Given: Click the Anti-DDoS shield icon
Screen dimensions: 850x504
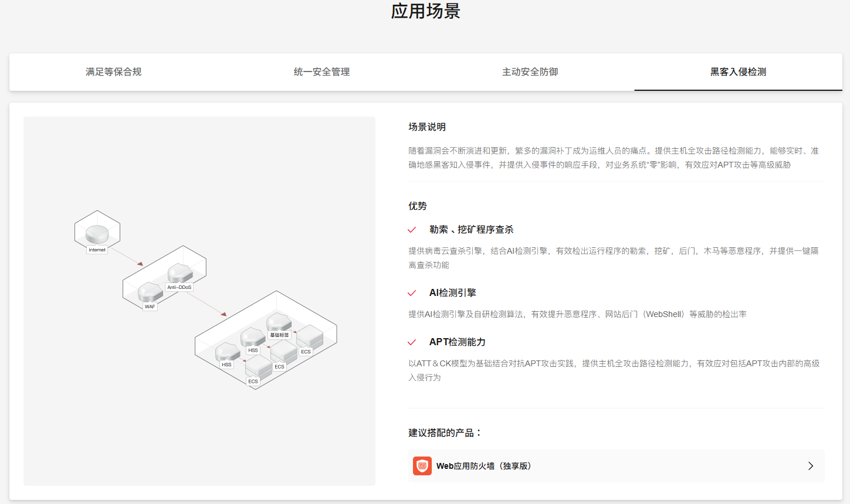Looking at the screenshot, I should pyautogui.click(x=180, y=273).
